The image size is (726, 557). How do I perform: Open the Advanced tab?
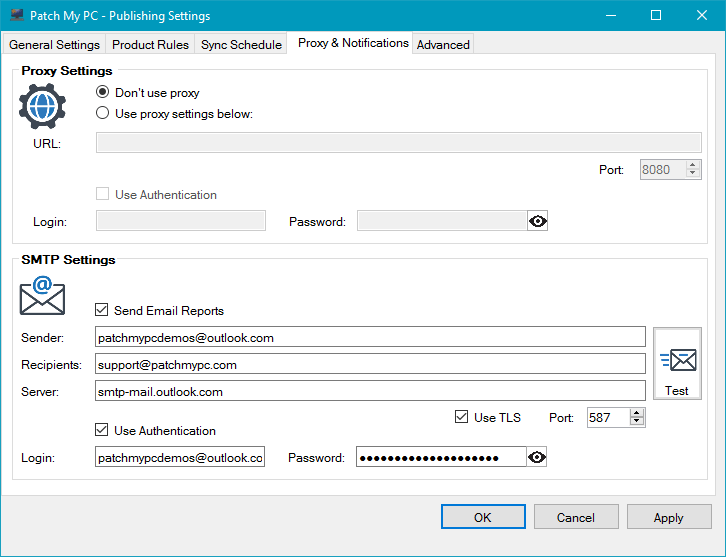[443, 44]
